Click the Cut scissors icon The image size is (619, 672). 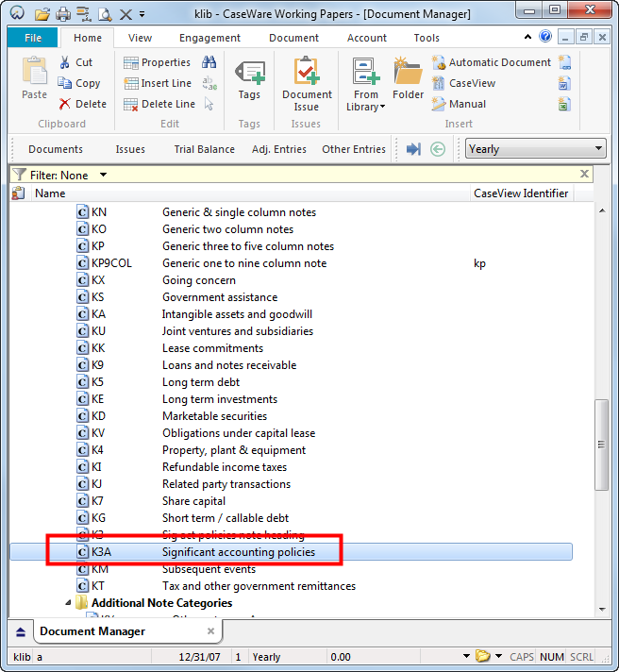click(x=65, y=62)
